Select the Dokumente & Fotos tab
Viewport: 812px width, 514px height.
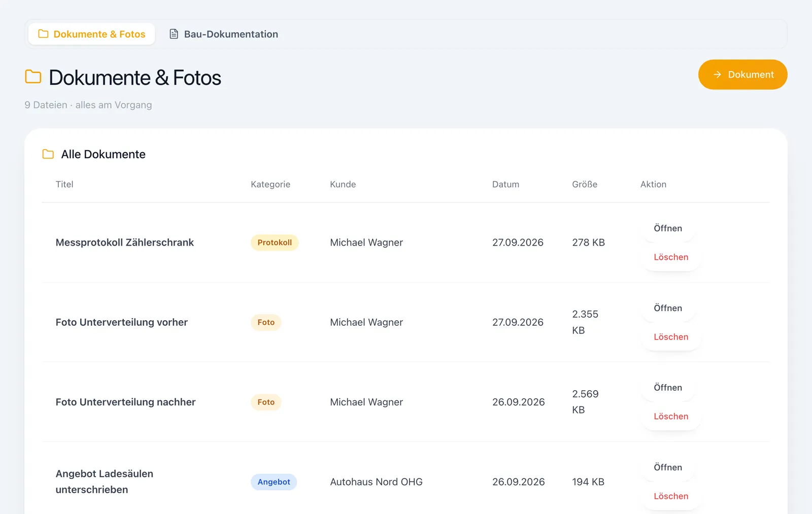[92, 34]
